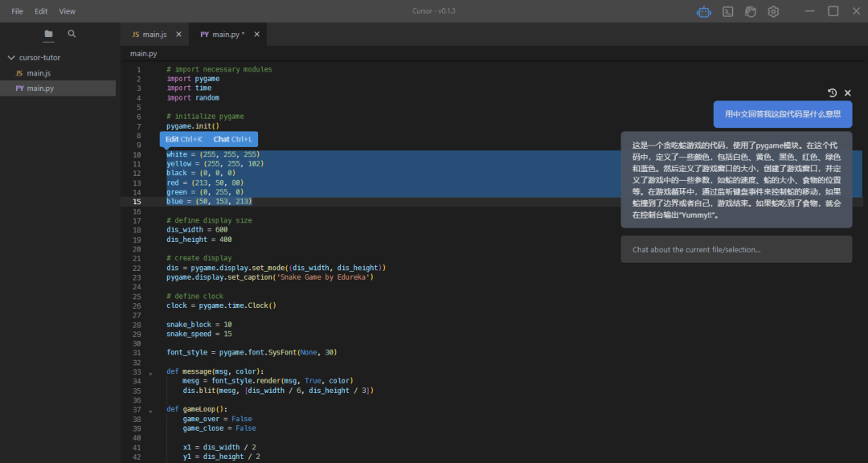Click the Chat Ctrl+L popup button

tap(232, 139)
